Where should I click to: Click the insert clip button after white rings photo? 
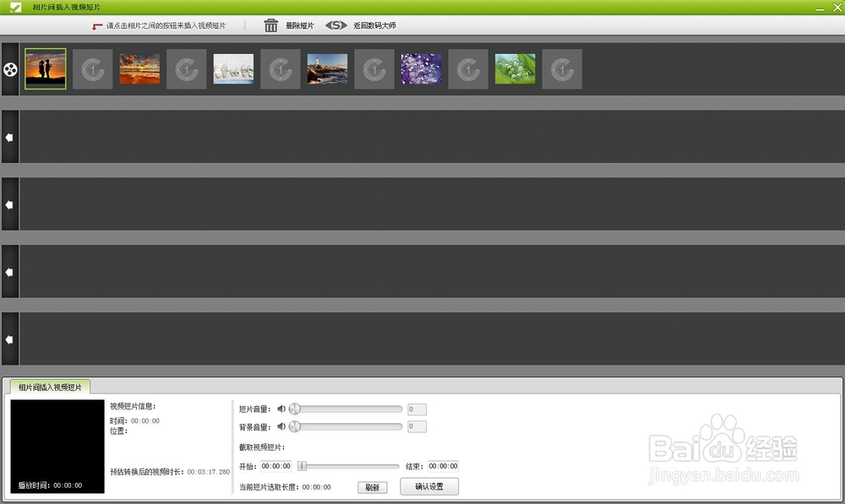pos(281,69)
